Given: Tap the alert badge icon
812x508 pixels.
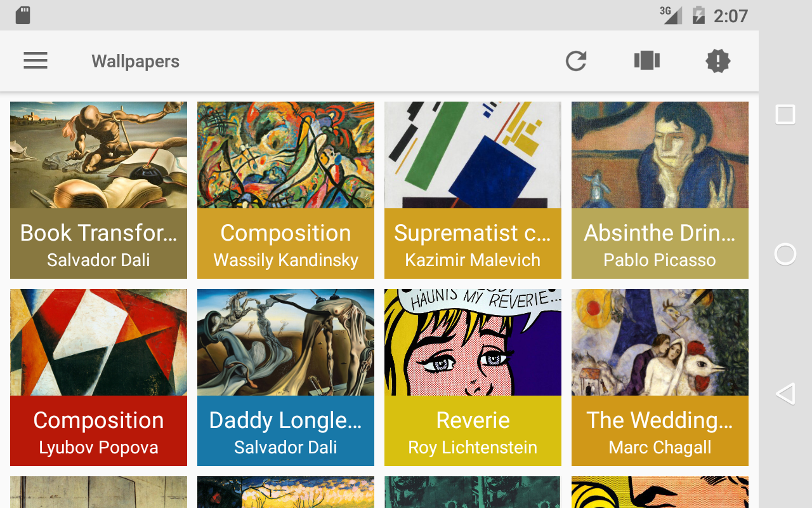Looking at the screenshot, I should pos(718,61).
